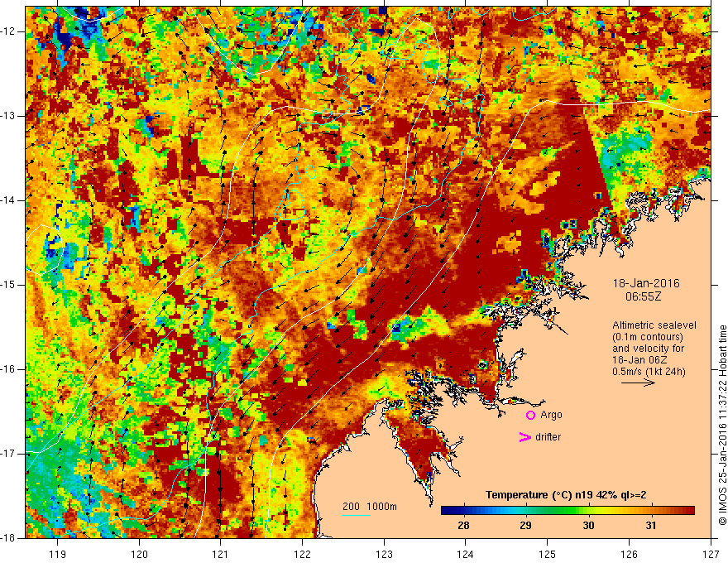Click the '200 1000m' bathymetry label
The image size is (728, 563).
coord(370,507)
